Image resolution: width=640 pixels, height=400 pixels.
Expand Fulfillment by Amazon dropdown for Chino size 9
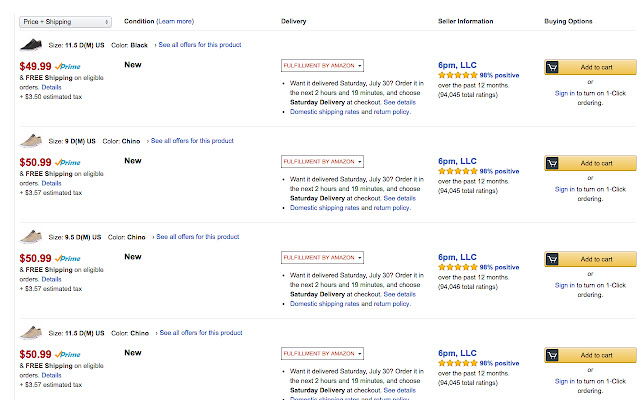[x=322, y=162]
